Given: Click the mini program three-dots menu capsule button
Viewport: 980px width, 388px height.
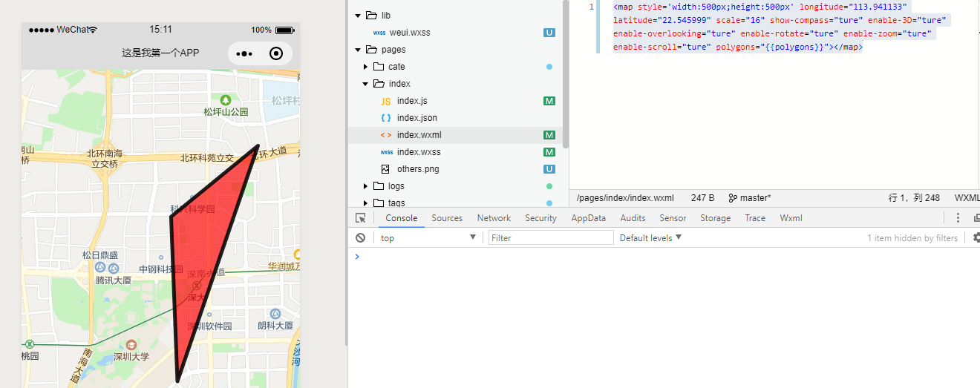Looking at the screenshot, I should click(245, 53).
